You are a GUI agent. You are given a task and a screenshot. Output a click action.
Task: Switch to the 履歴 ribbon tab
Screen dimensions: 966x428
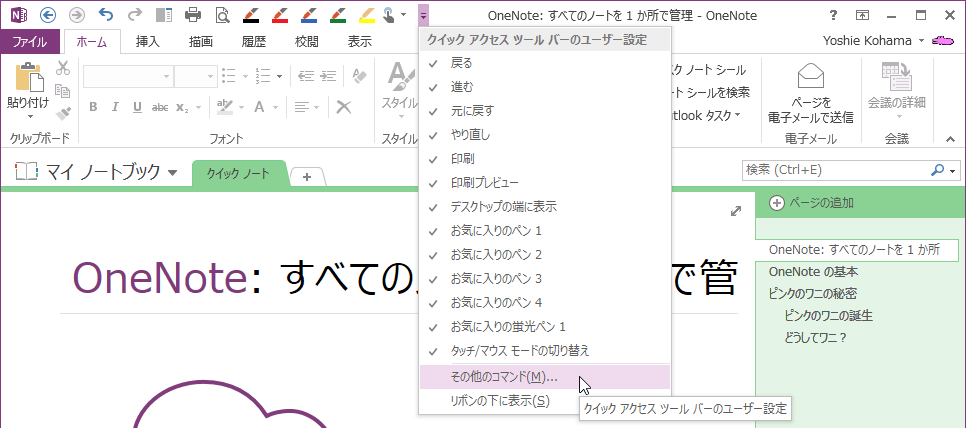pyautogui.click(x=254, y=42)
